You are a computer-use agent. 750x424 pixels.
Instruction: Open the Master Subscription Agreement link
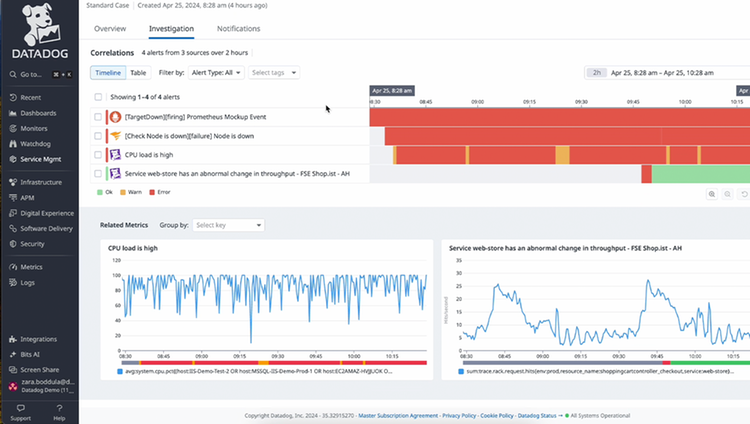click(398, 415)
